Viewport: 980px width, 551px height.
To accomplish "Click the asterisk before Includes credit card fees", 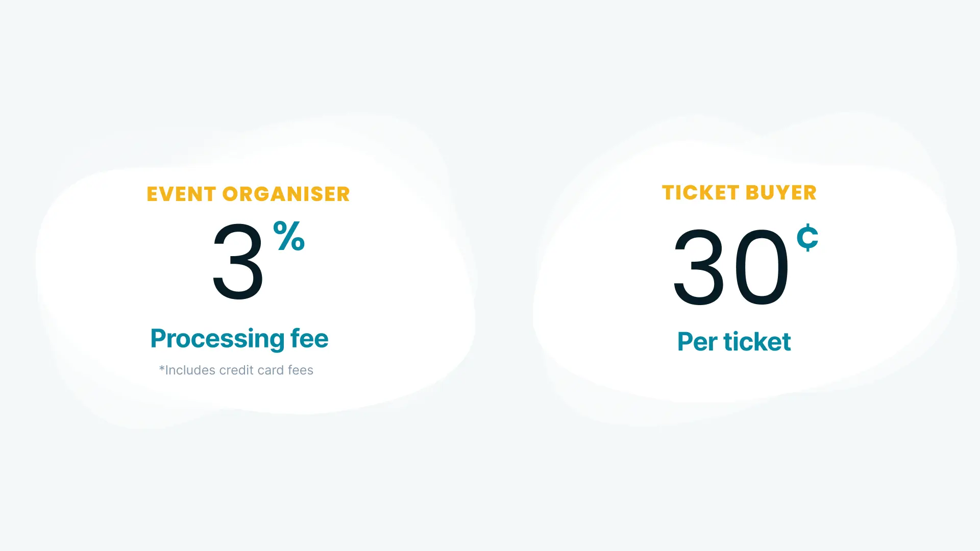I will pos(162,368).
